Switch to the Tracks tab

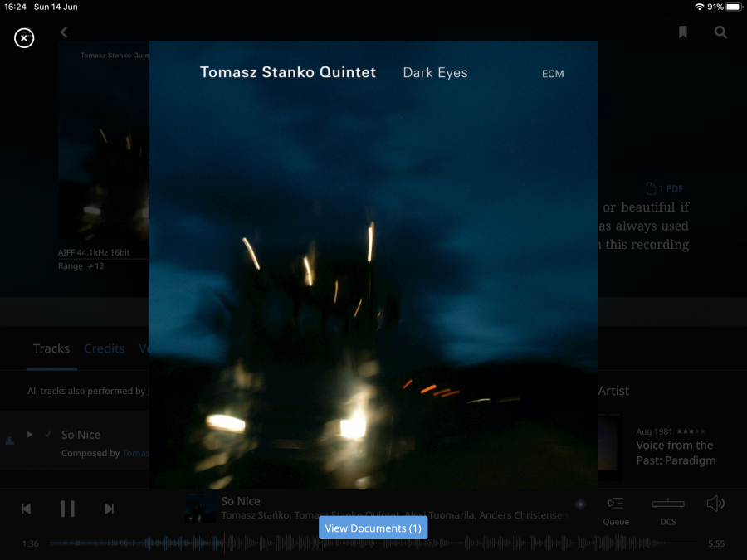(51, 348)
